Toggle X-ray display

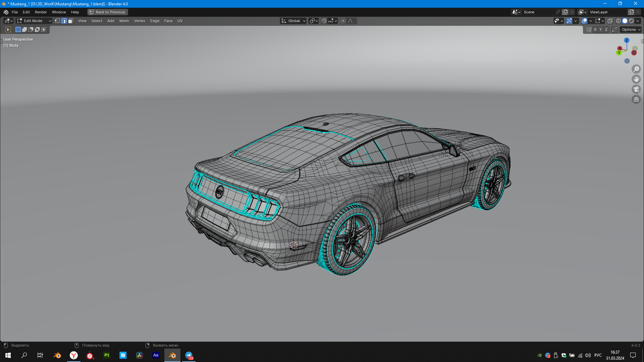pyautogui.click(x=610, y=21)
